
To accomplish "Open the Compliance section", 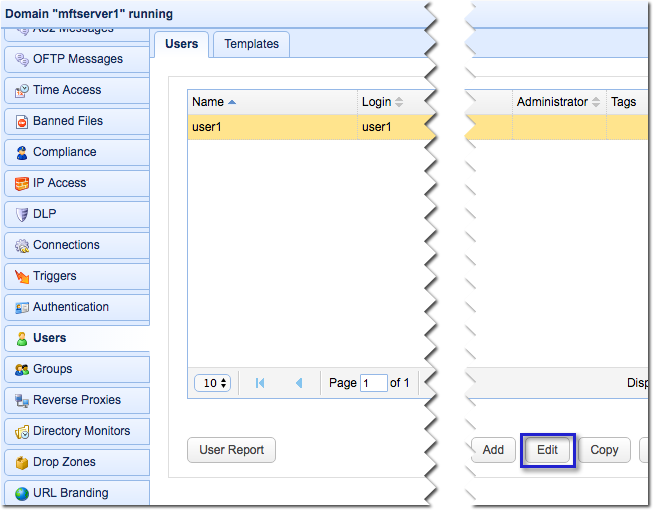I will click(x=77, y=152).
